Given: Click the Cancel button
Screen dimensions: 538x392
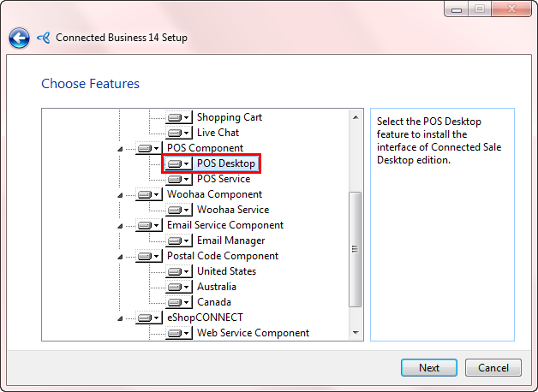Looking at the screenshot, I should (493, 368).
